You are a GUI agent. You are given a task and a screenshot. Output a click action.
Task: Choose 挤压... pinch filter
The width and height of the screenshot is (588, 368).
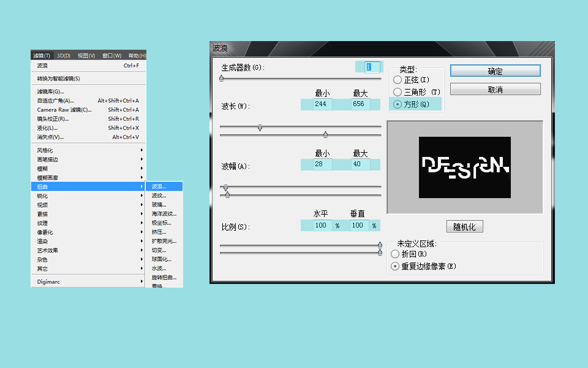(x=164, y=232)
